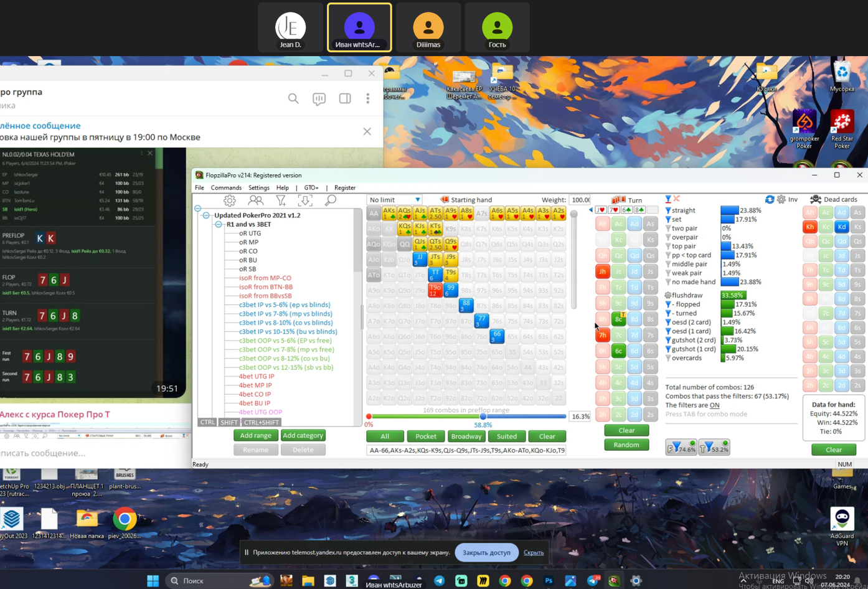
Task: Collapse the R1 and vs 3BET category
Action: point(219,224)
